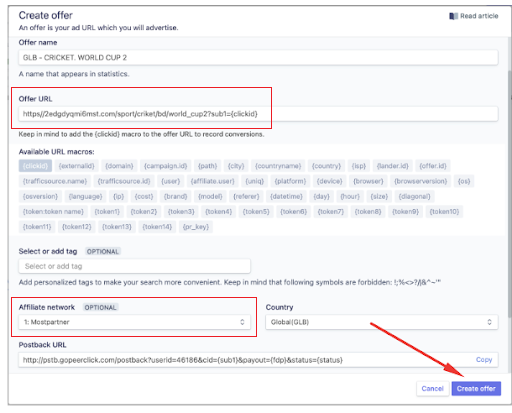Insert the {domain} macro chip

119,166
